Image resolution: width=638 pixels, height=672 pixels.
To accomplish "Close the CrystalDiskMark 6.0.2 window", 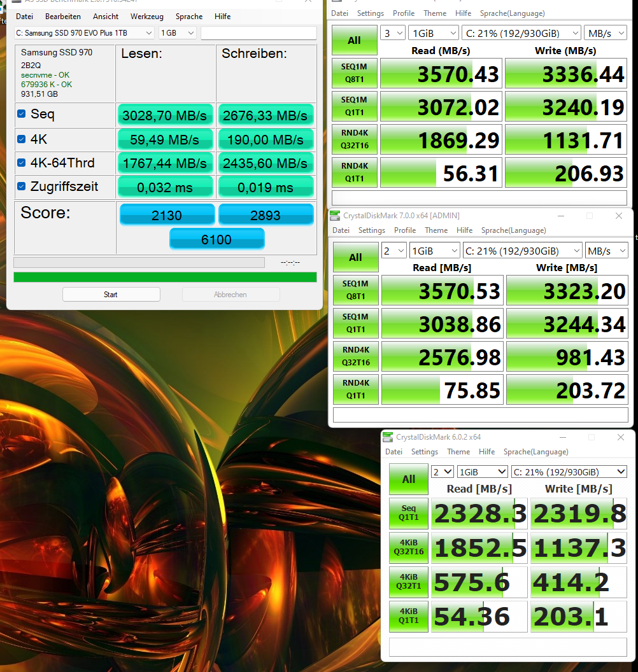I will 620,437.
